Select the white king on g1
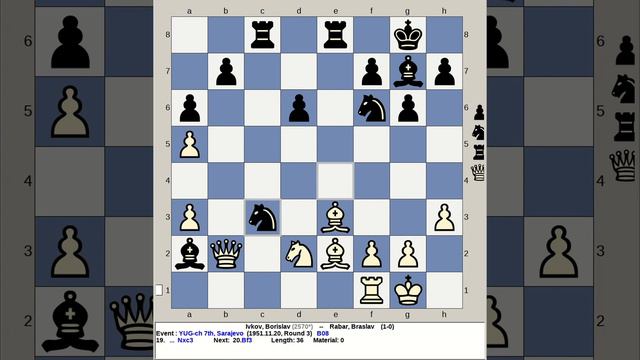Image resolution: width=640 pixels, height=360 pixels. tap(408, 290)
